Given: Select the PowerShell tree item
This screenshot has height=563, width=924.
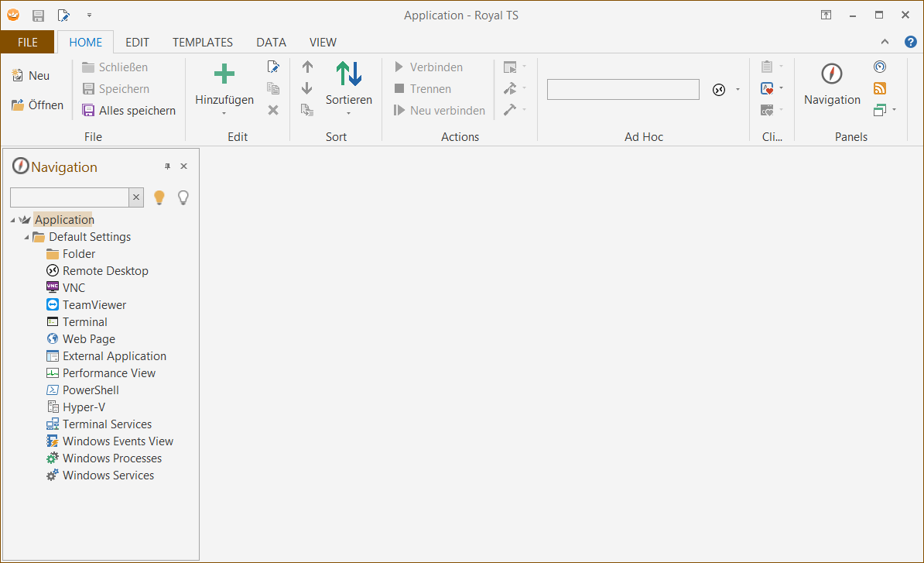Looking at the screenshot, I should 91,390.
